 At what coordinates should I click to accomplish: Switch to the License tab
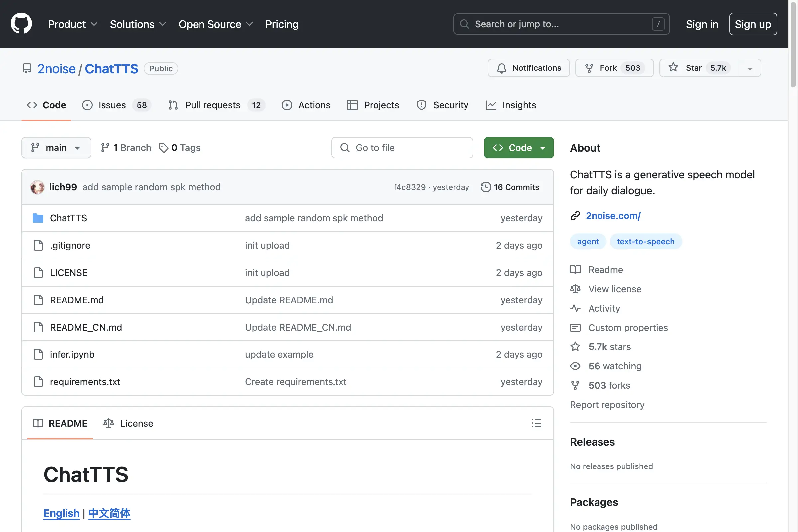(x=129, y=423)
